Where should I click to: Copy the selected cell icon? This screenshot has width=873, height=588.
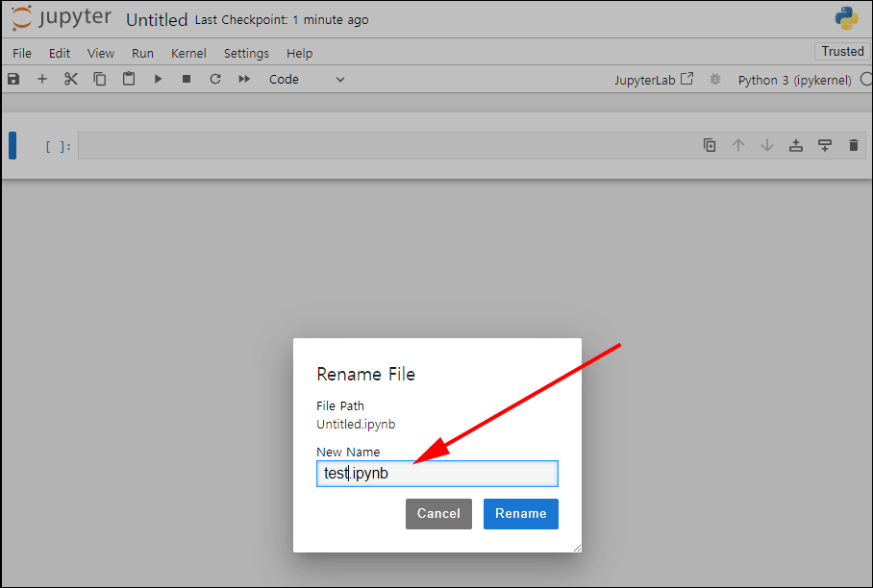(x=100, y=79)
